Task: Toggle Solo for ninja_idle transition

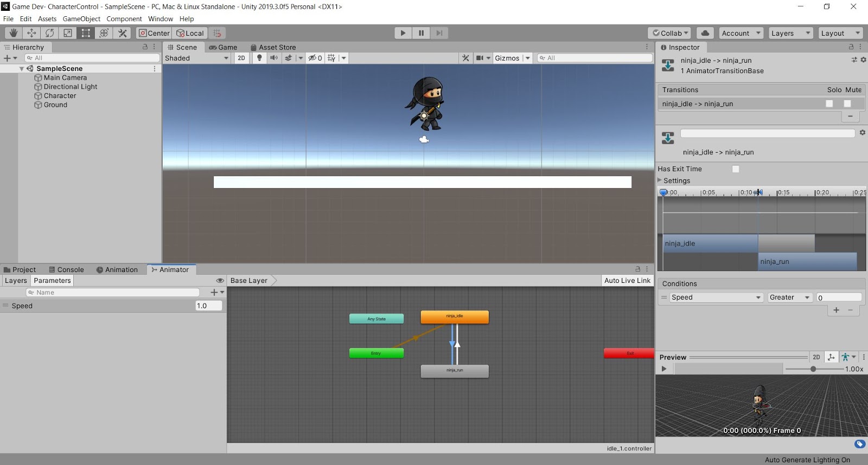Action: point(829,104)
